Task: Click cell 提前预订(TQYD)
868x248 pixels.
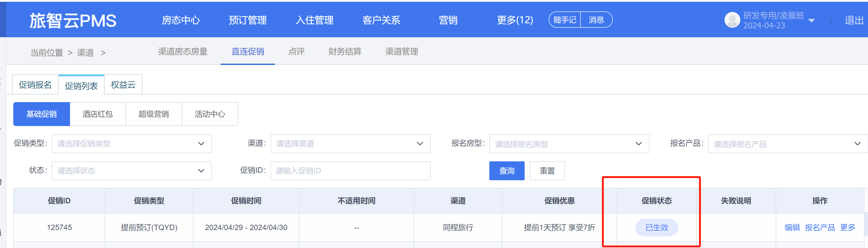Action: pos(149,228)
